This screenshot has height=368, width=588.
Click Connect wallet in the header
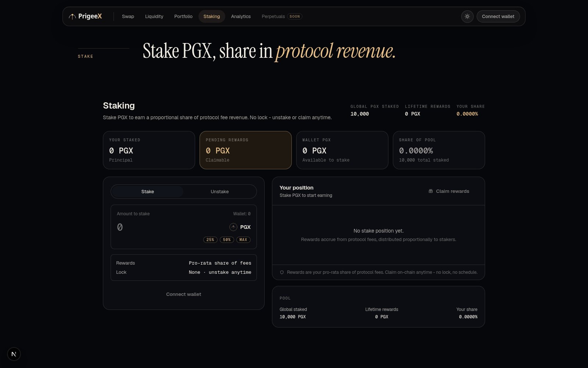click(x=498, y=17)
